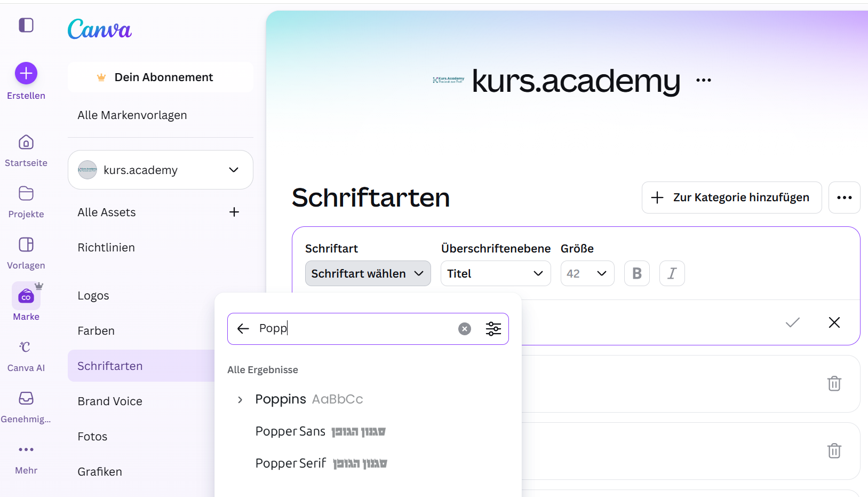Toggle bold formatting

pyautogui.click(x=636, y=273)
